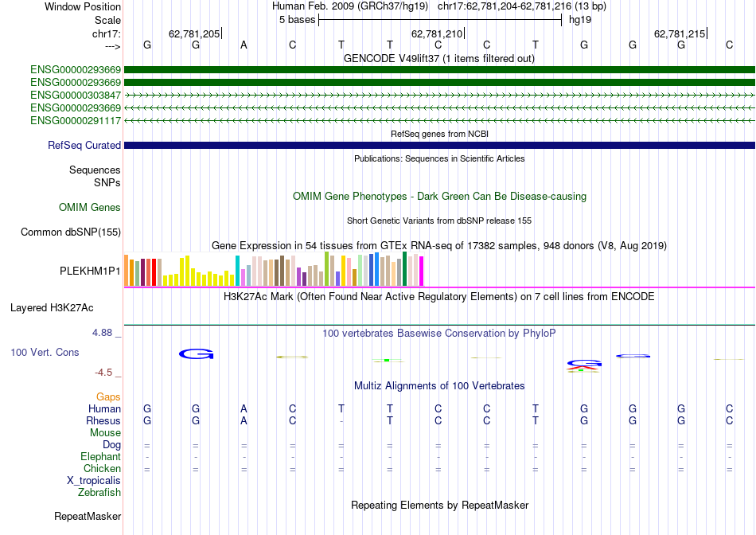Click the hg19 label beside the scale bar
This screenshot has width=756, height=535.
(580, 20)
